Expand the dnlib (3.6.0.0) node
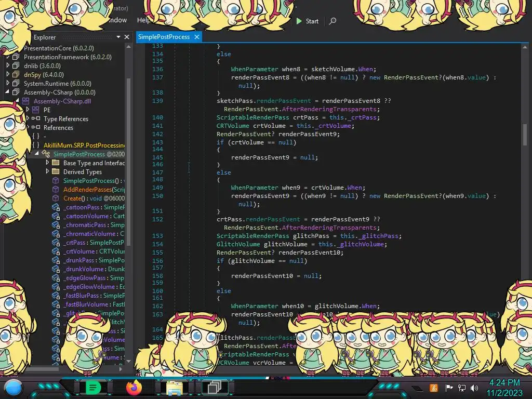Viewport: 532px width, 399px height. pyautogui.click(x=8, y=65)
